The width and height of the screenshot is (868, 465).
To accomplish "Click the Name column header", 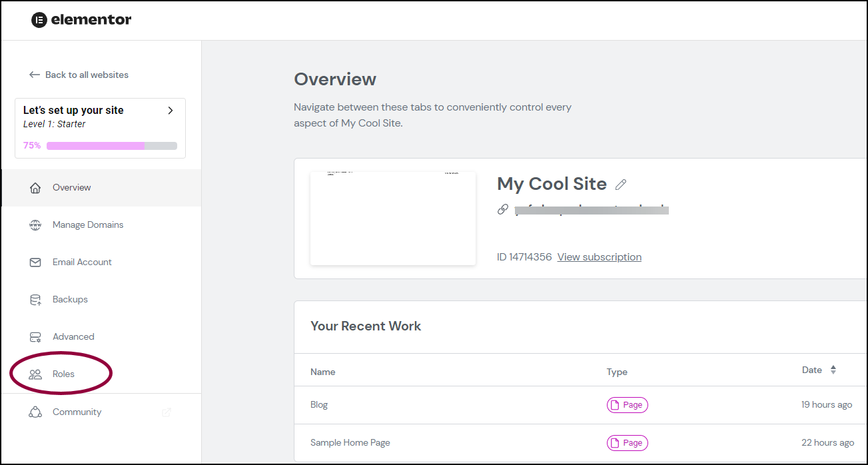I will [x=323, y=372].
